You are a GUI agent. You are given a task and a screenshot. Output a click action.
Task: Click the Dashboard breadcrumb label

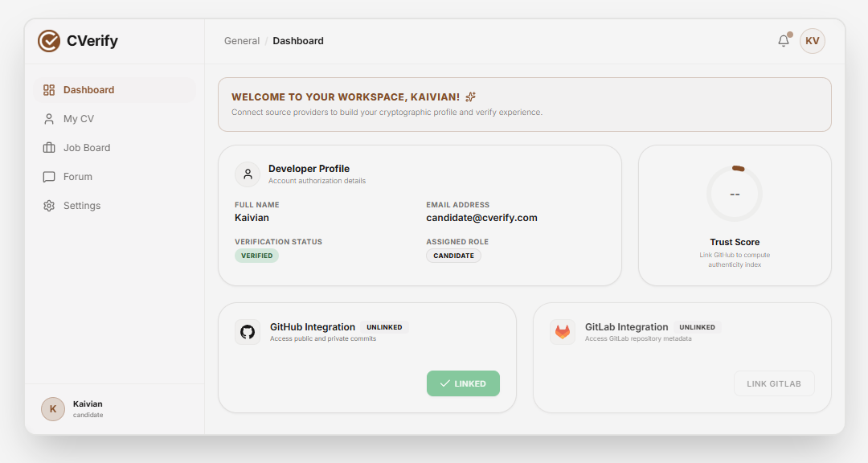298,41
